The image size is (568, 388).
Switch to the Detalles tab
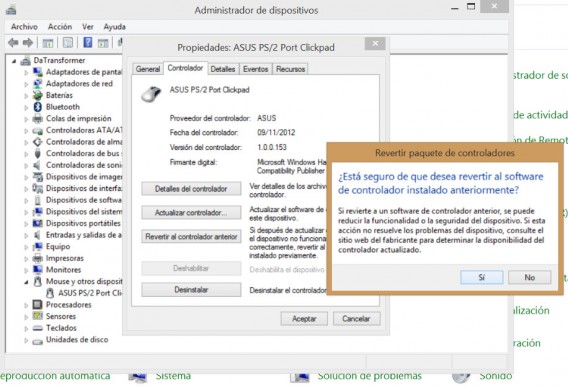coord(223,69)
